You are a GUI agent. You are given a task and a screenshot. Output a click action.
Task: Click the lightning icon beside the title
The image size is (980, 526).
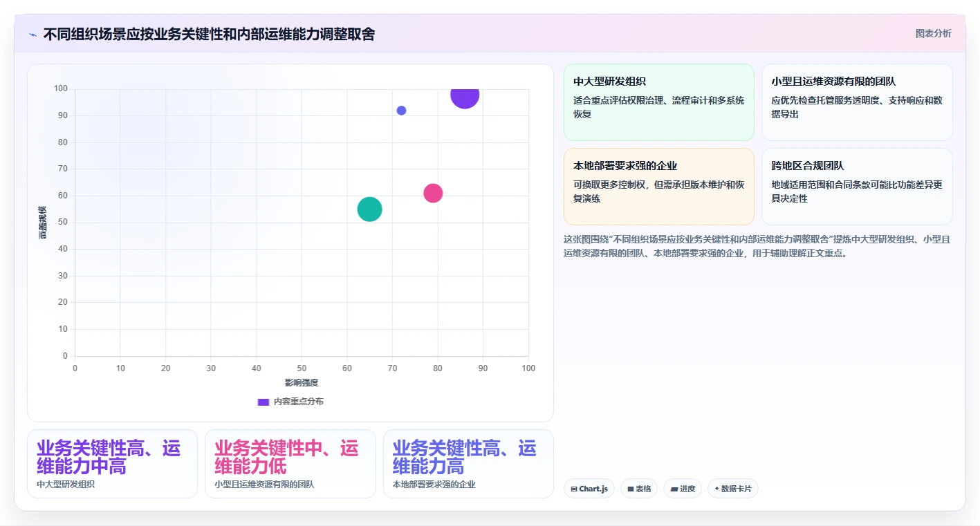(x=33, y=35)
